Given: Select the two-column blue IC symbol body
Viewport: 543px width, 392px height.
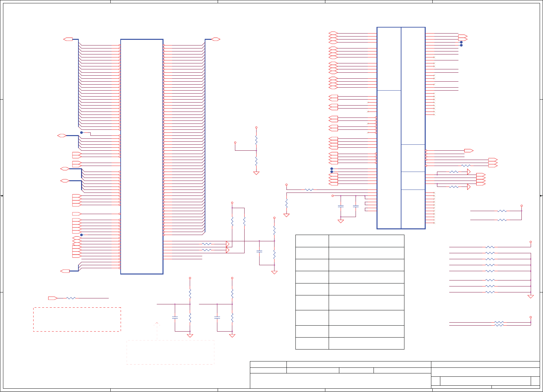Looking at the screenshot, I should [x=401, y=128].
